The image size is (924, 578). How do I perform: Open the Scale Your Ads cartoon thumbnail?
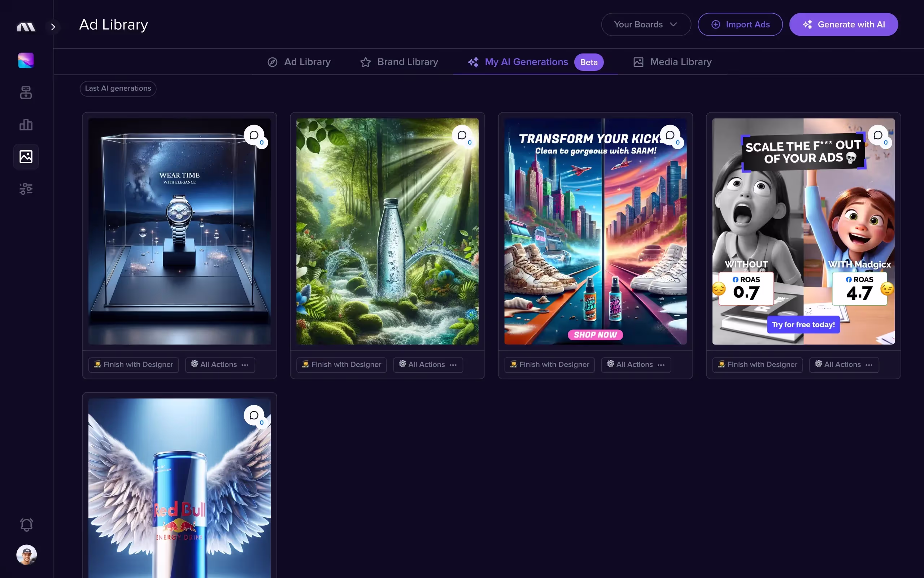tap(803, 231)
